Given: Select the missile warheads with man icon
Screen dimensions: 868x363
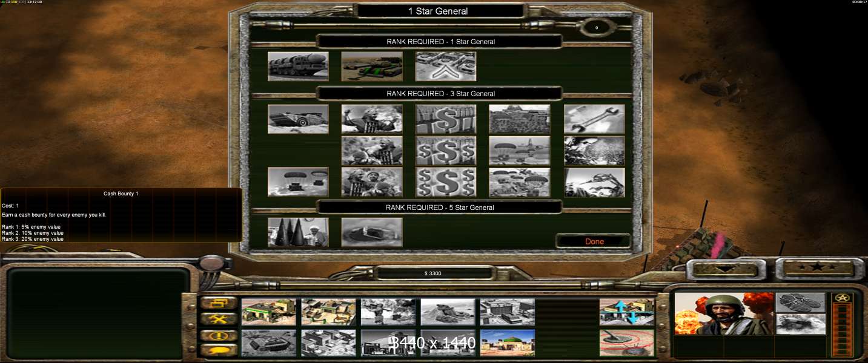Looking at the screenshot, I should 298,232.
